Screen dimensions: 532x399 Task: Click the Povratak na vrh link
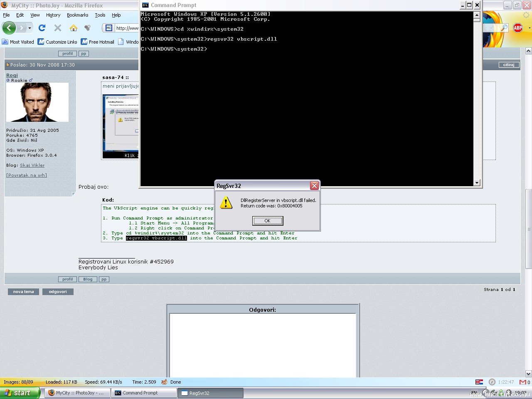click(x=27, y=175)
